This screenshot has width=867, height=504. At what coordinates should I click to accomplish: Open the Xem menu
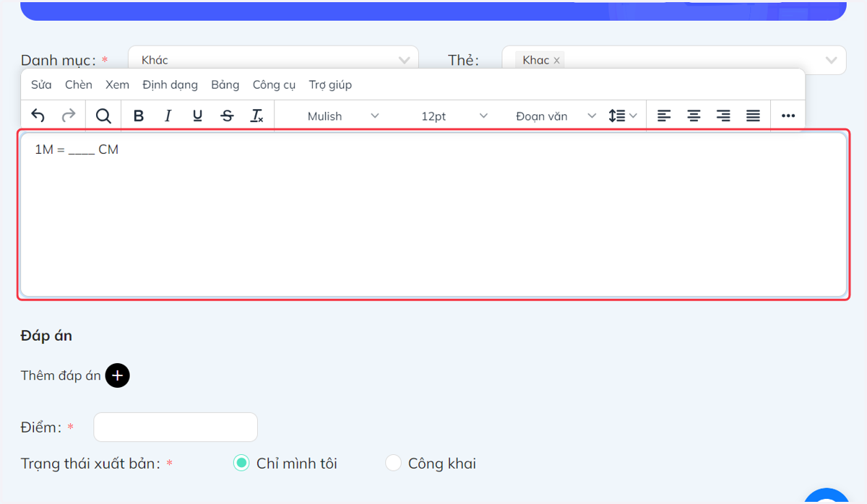click(x=117, y=84)
